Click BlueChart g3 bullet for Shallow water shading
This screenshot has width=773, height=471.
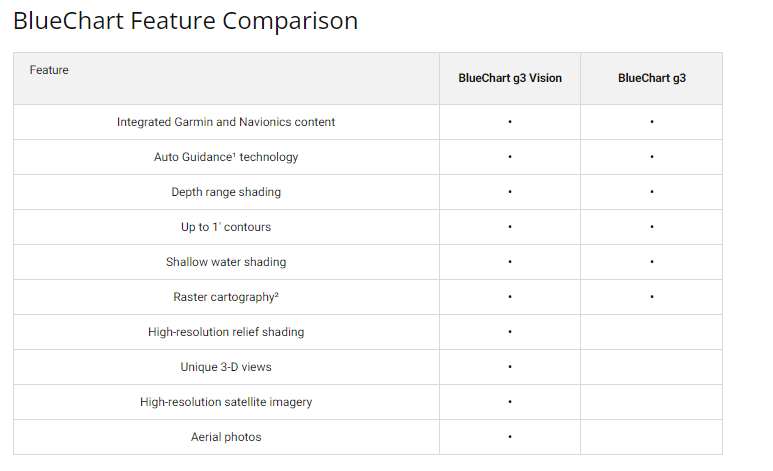pos(652,262)
